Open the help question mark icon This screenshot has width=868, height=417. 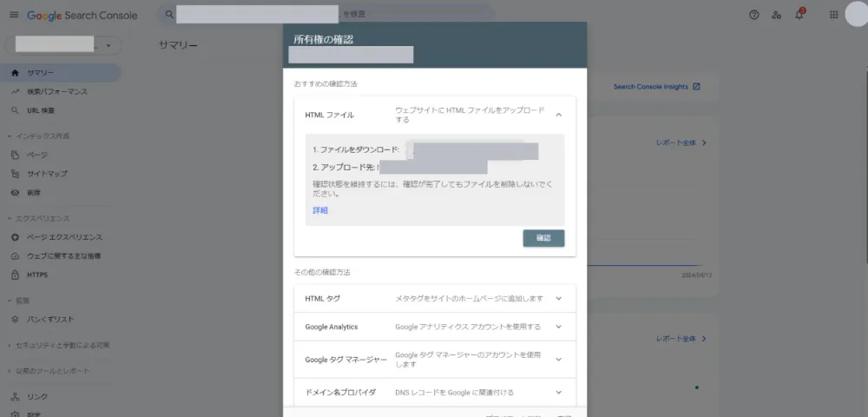(x=754, y=15)
